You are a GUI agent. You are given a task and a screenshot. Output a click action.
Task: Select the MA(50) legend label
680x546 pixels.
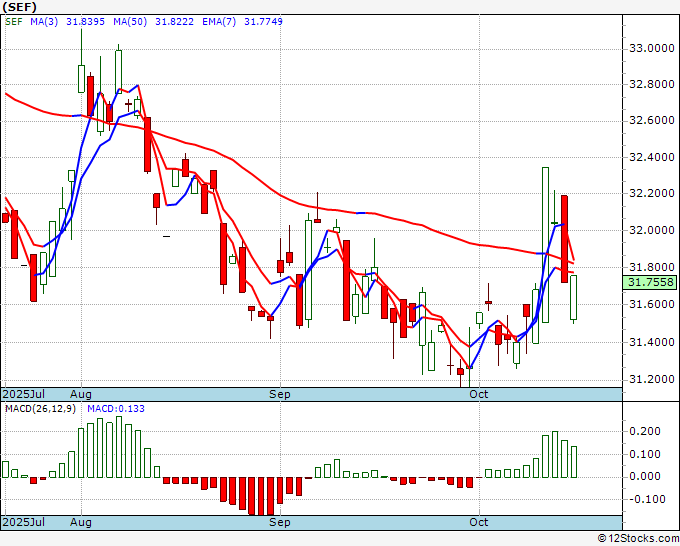click(130, 22)
